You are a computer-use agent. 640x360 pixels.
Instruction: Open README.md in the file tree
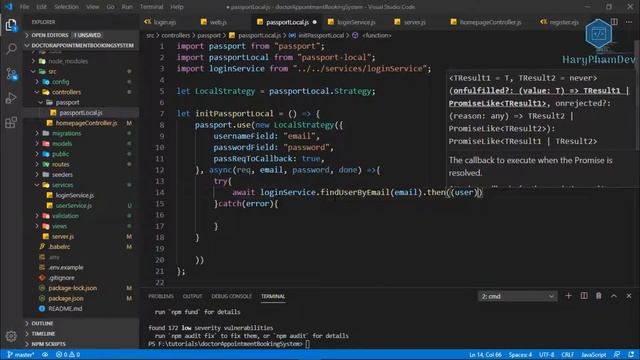65,309
